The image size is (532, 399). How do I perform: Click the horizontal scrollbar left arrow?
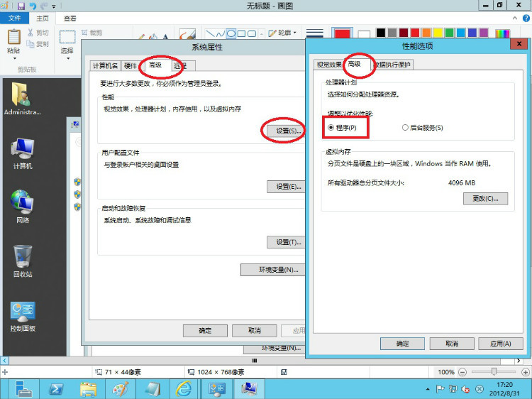point(4,361)
